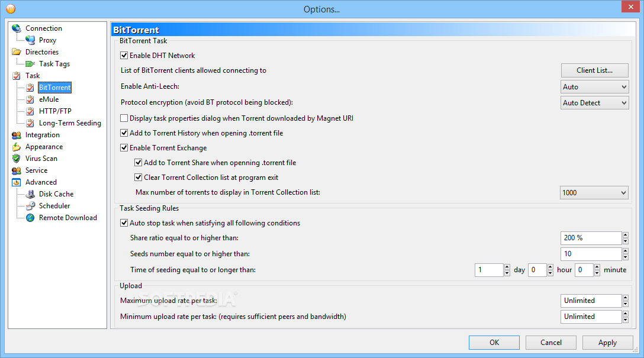Enable Display task properties dialog for Magnet URI

(x=124, y=118)
